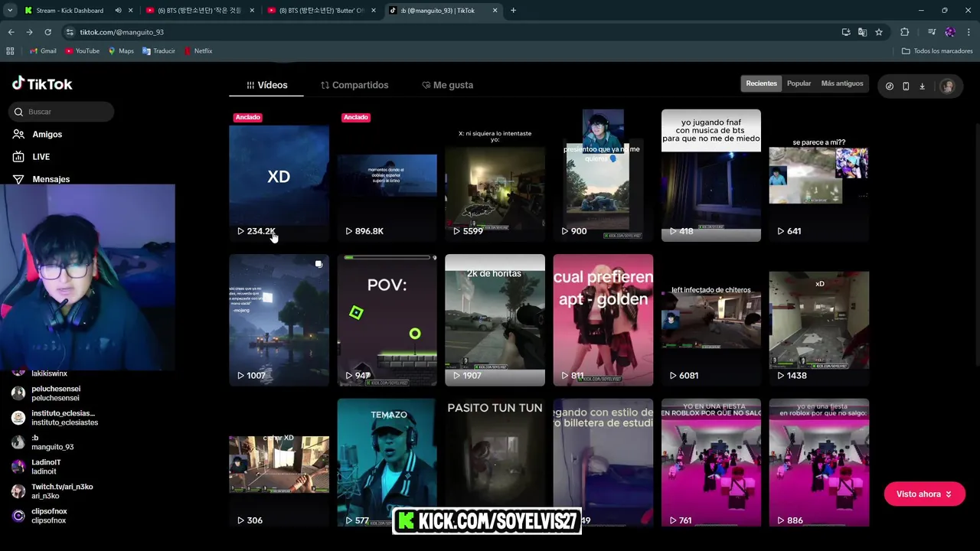Open manguito_93 account in sidebar

tap(43, 442)
